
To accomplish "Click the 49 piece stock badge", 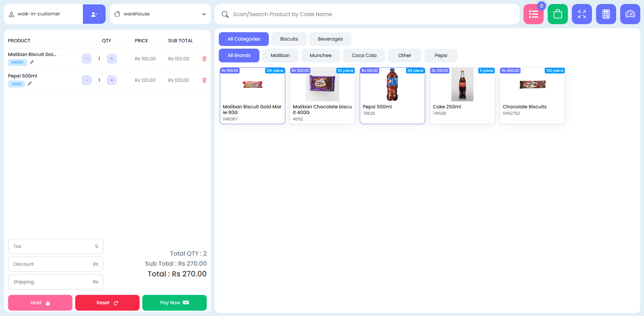I will coord(415,70).
